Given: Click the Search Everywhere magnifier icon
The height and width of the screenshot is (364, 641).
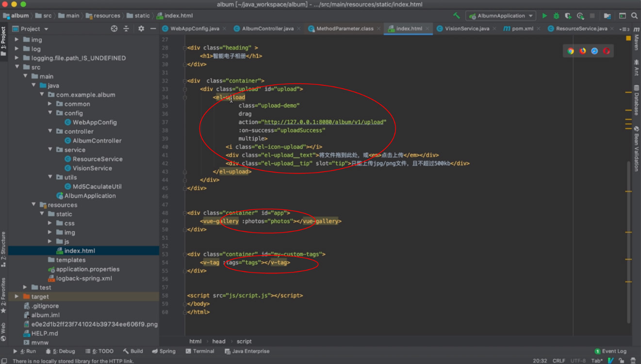Looking at the screenshot, I should tap(634, 16).
